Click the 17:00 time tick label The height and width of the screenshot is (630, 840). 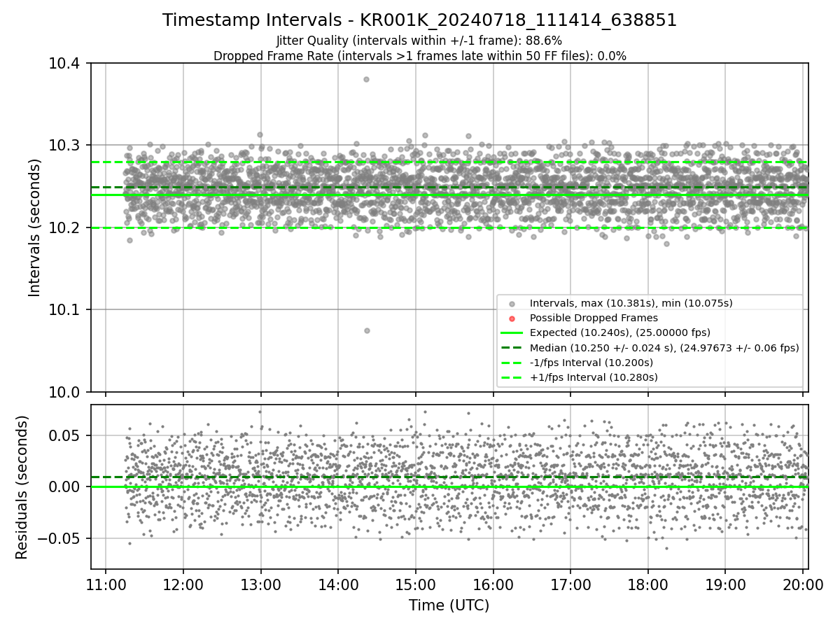(x=570, y=584)
